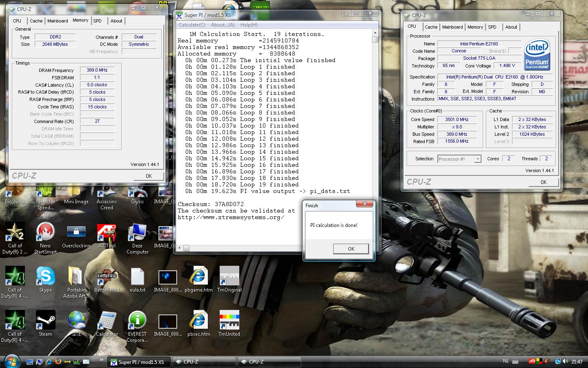
Task: Open pbgame.htm desktop file
Action: tap(198, 280)
